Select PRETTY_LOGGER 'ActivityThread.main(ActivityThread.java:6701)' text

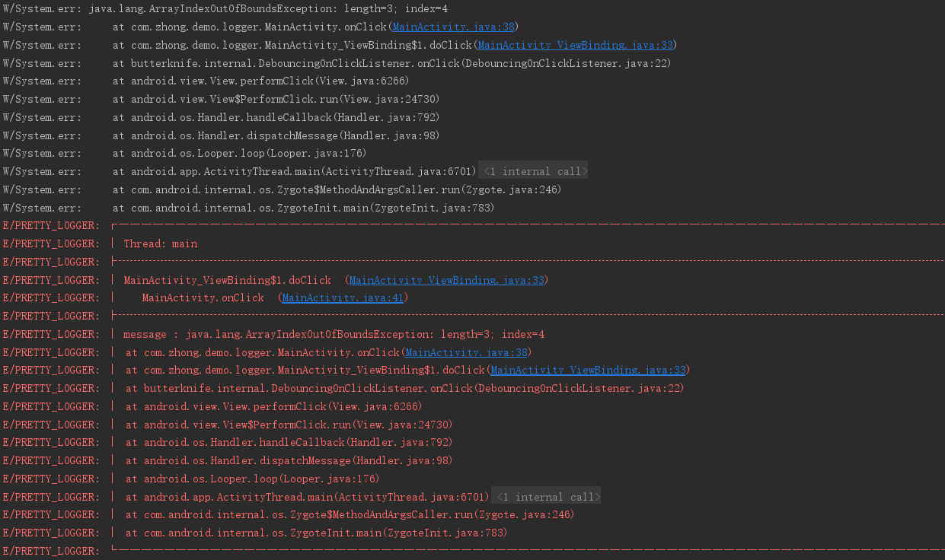tap(308, 497)
